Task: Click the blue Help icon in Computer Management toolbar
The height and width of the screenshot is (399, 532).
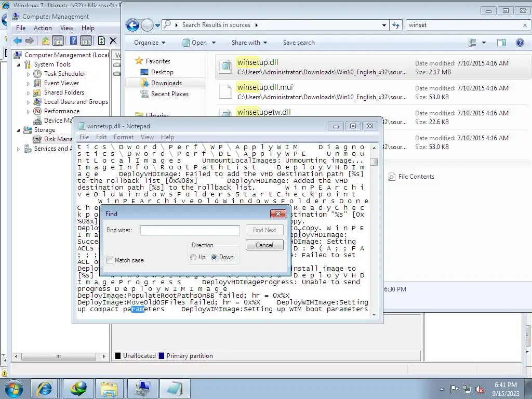Action: [73, 41]
